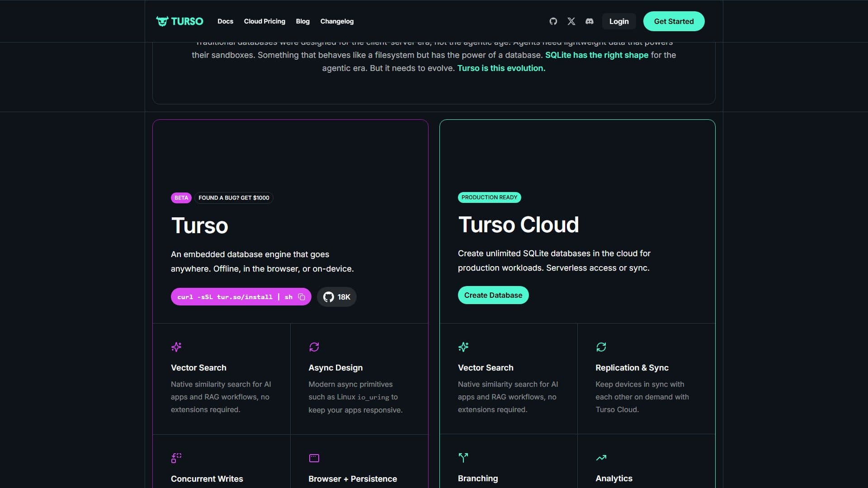
Task: Open the GitHub icon in the header
Action: (x=553, y=21)
